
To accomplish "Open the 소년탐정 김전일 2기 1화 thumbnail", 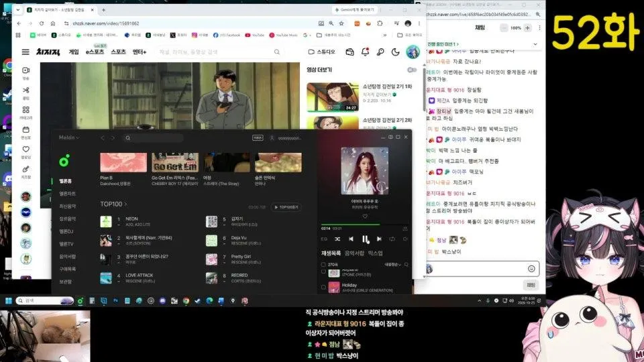I will 332,97.
